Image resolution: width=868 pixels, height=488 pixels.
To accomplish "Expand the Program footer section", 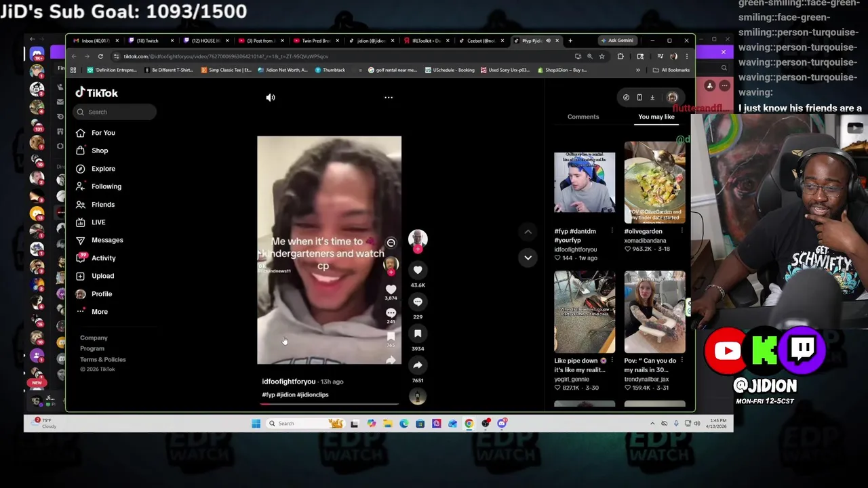I will tap(92, 348).
